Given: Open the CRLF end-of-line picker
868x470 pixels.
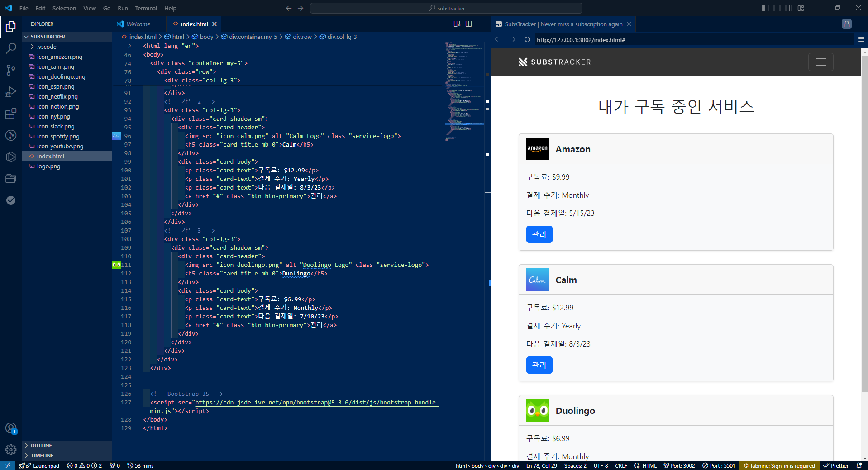Looking at the screenshot, I should [621, 465].
